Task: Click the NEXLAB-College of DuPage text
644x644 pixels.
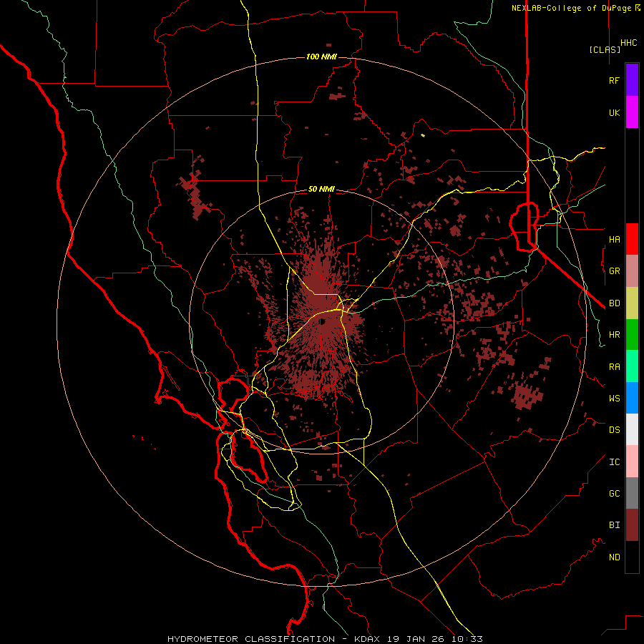Action: tap(571, 8)
